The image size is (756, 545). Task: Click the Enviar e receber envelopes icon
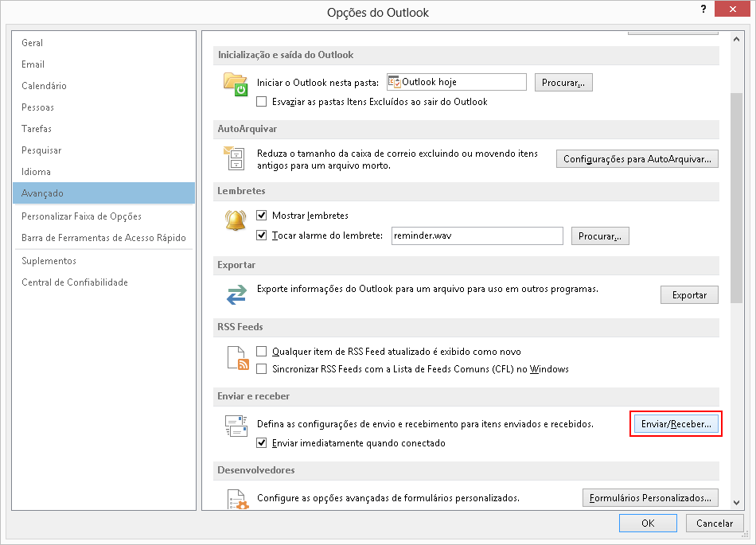click(236, 426)
